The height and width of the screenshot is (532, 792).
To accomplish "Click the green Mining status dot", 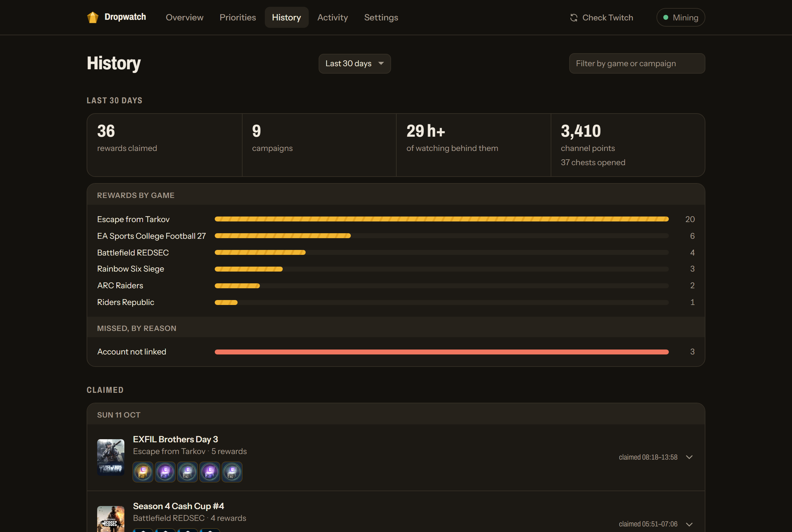I will [665, 17].
